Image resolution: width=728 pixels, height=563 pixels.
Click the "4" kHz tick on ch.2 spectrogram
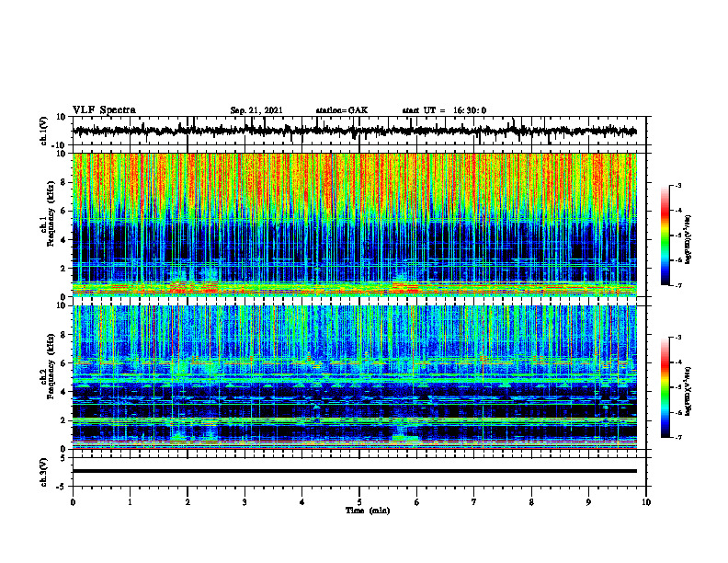pyautogui.click(x=63, y=392)
